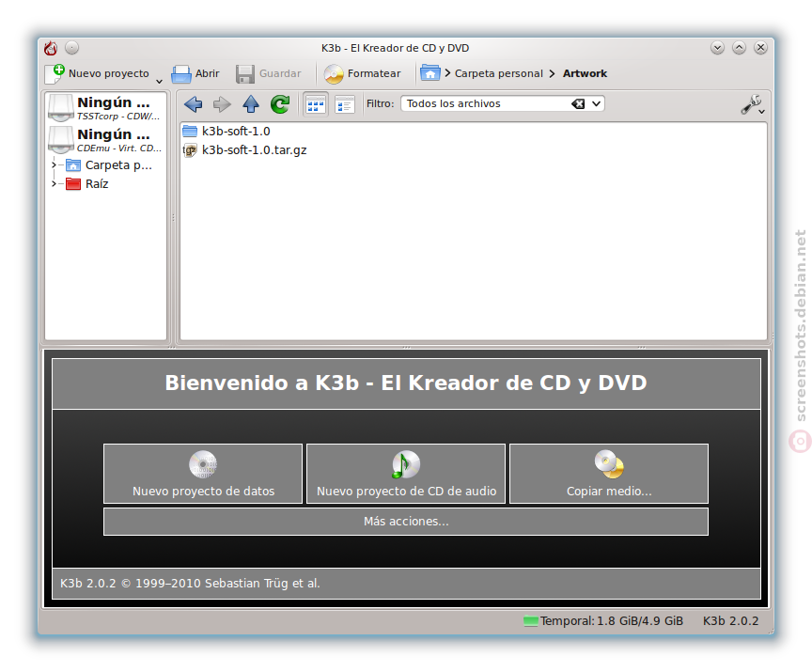Select the CDEmu Virt. CD drive entry

(x=105, y=140)
